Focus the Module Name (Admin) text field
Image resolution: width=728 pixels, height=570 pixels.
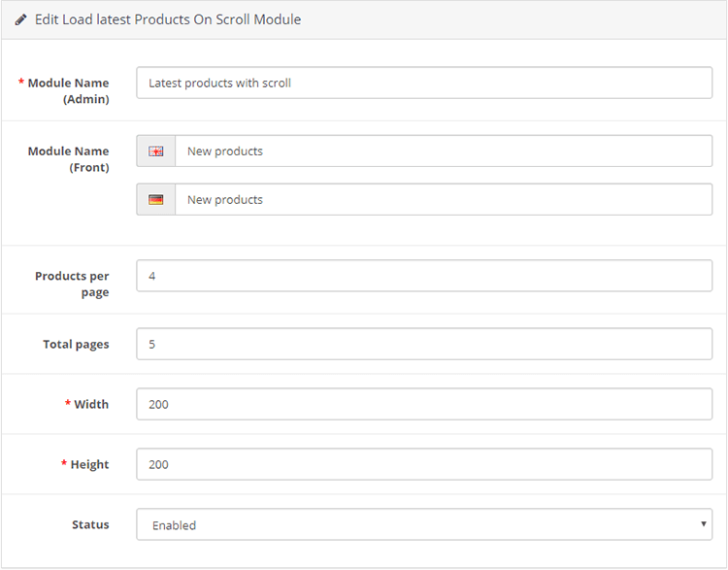coord(424,83)
